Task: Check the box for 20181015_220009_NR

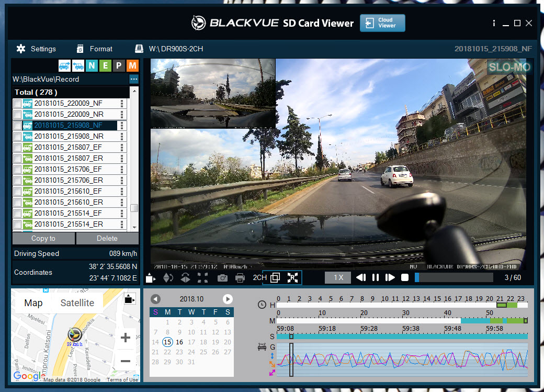Action: click(x=17, y=115)
